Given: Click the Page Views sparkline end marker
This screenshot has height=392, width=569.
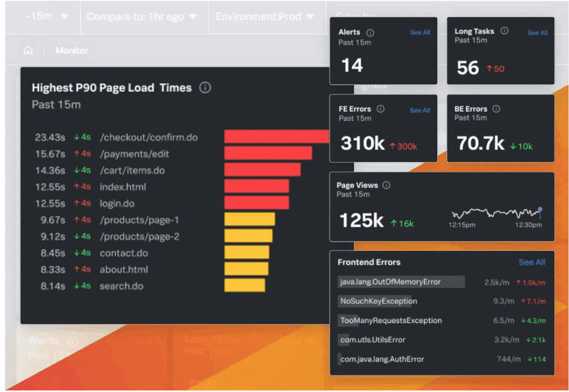Looking at the screenshot, I should point(540,210).
